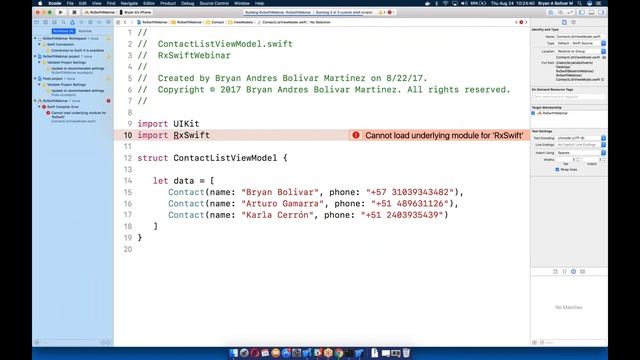Click the Stop build button
This screenshot has width=640, height=360.
(74, 12)
